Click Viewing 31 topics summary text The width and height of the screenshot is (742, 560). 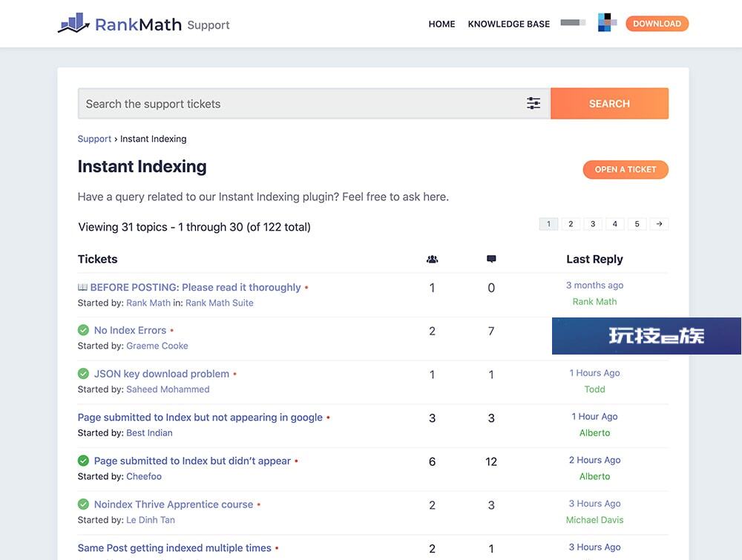coord(194,227)
